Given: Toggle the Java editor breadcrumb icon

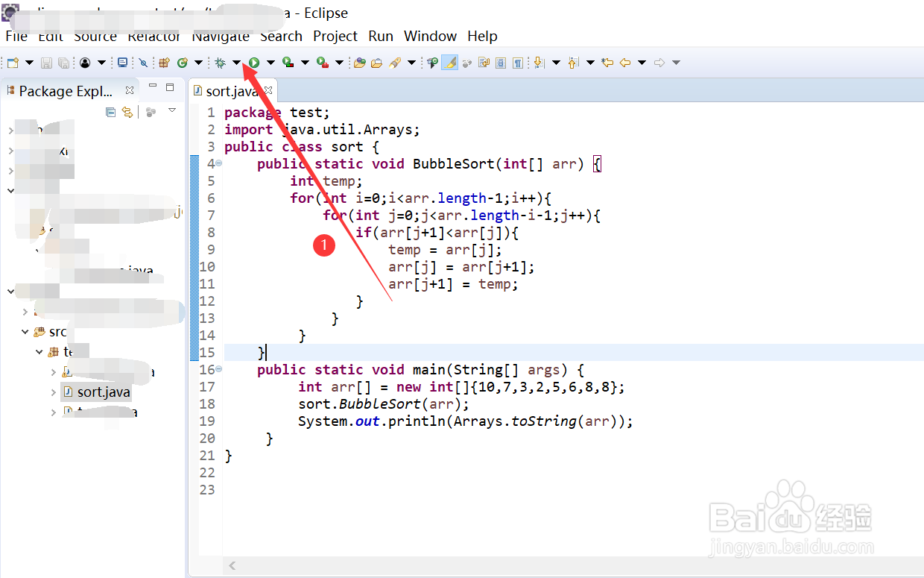Looking at the screenshot, I should [x=432, y=63].
